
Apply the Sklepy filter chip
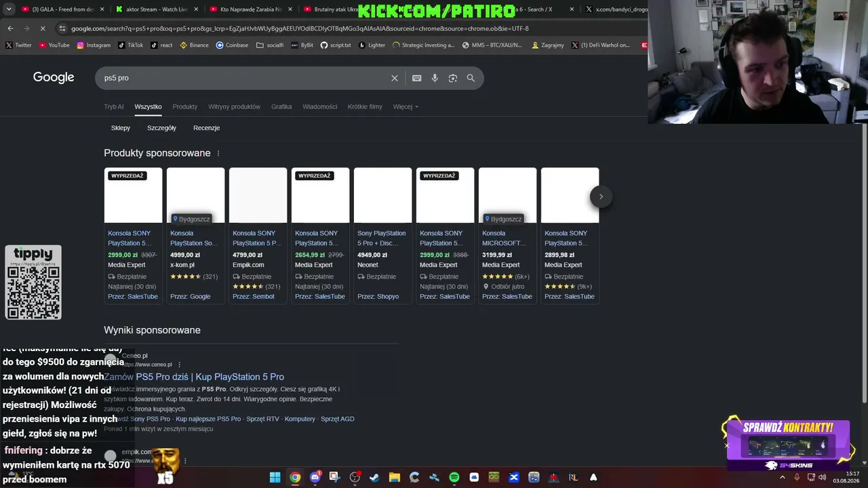121,127
